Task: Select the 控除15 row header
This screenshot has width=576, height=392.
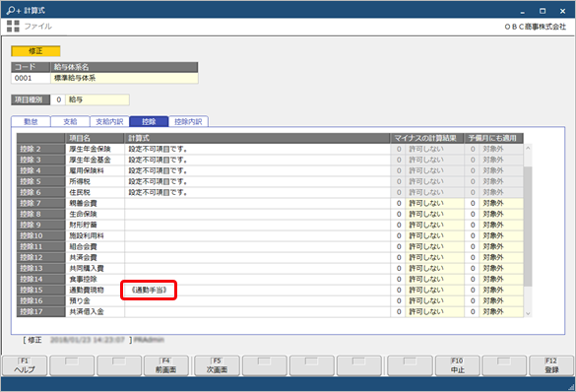Action: pyautogui.click(x=40, y=290)
